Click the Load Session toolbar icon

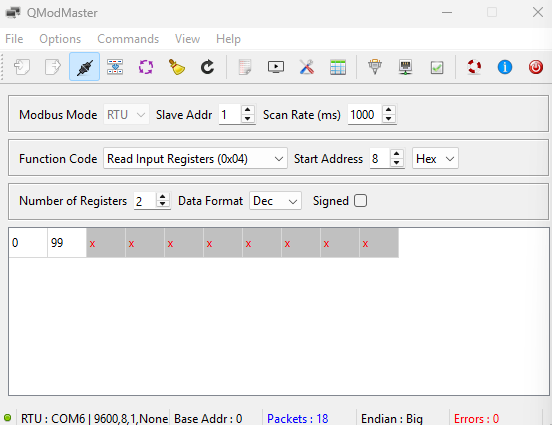click(22, 67)
